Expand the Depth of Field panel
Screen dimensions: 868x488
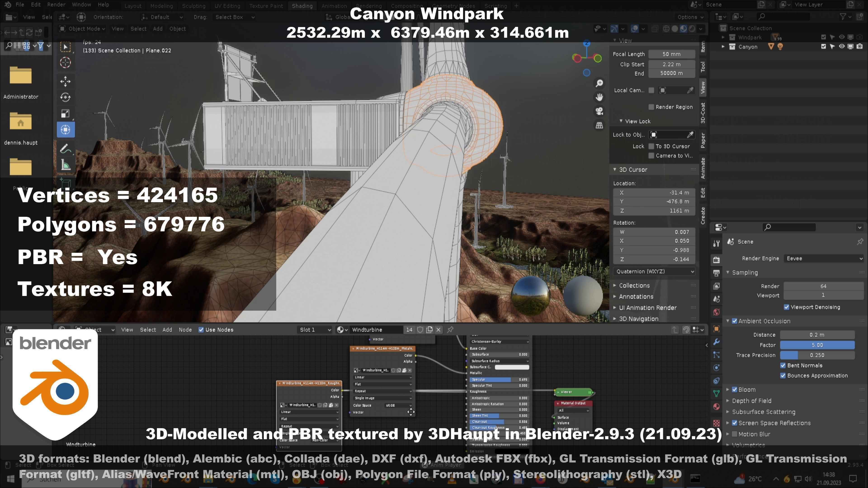pyautogui.click(x=751, y=401)
